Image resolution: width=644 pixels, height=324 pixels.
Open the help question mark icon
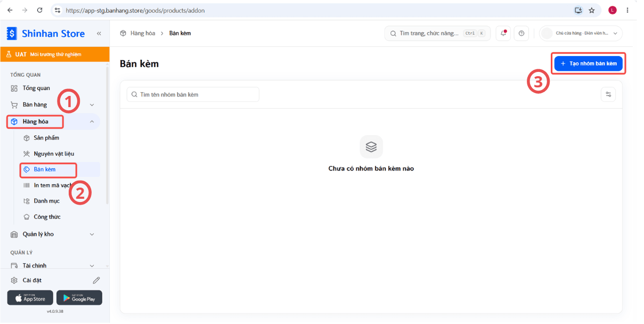pos(521,33)
